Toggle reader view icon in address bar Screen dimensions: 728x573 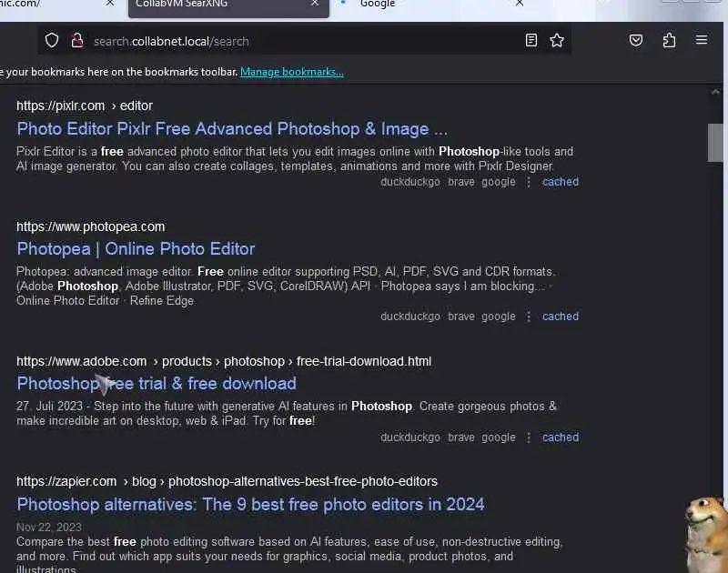tap(531, 40)
